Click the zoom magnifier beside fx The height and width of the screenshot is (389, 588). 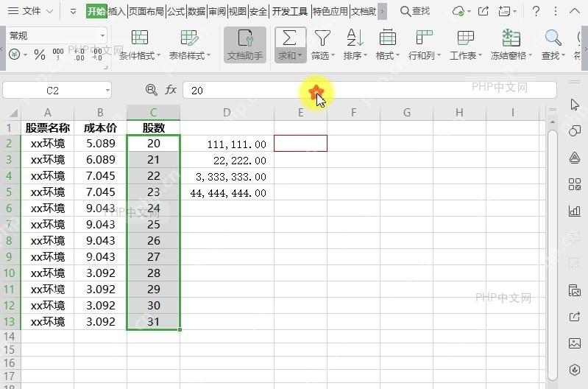151,90
